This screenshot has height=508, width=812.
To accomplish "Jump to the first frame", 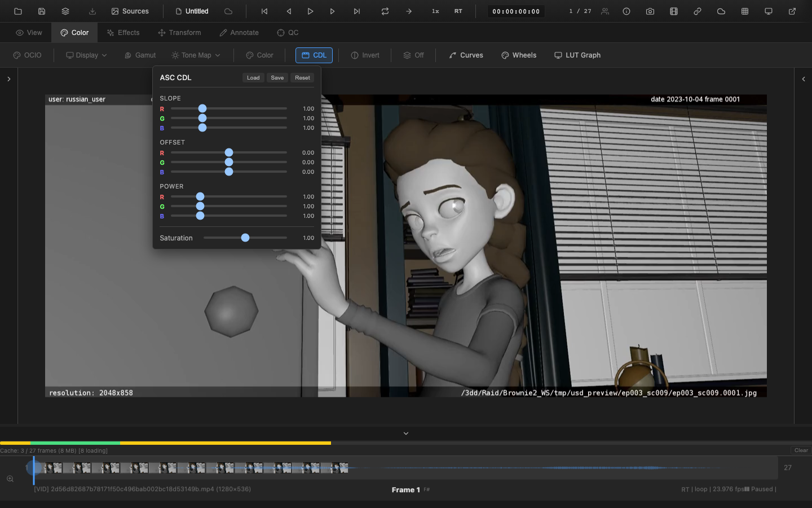I will pos(264,11).
